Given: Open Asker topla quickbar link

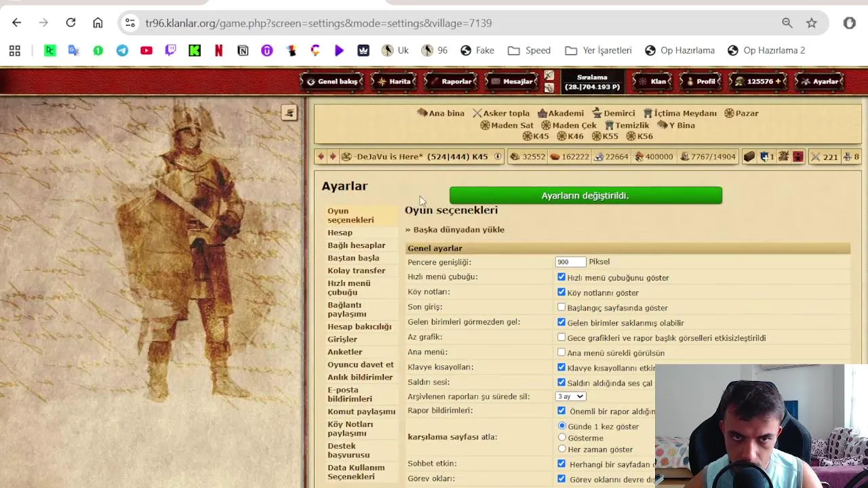Looking at the screenshot, I should click(501, 113).
